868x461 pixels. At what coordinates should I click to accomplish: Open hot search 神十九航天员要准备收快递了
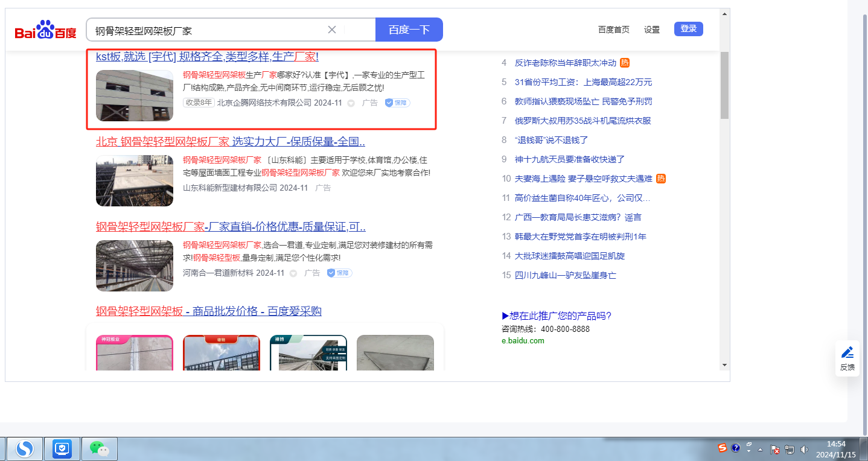coord(570,159)
